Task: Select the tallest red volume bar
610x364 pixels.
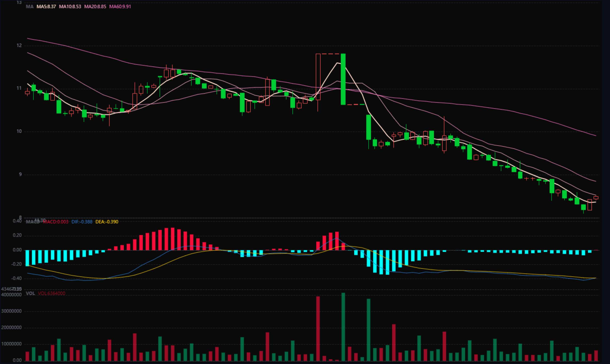Action: tap(318, 329)
